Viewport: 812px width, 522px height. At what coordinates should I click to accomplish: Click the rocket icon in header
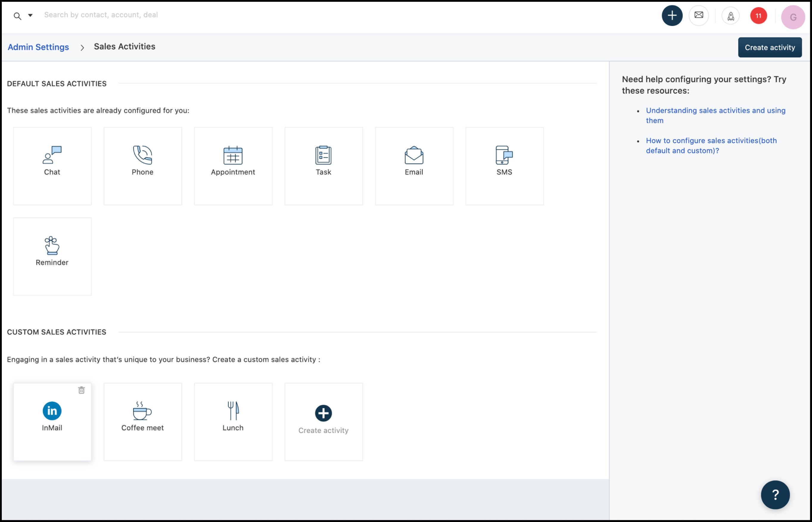pyautogui.click(x=730, y=16)
